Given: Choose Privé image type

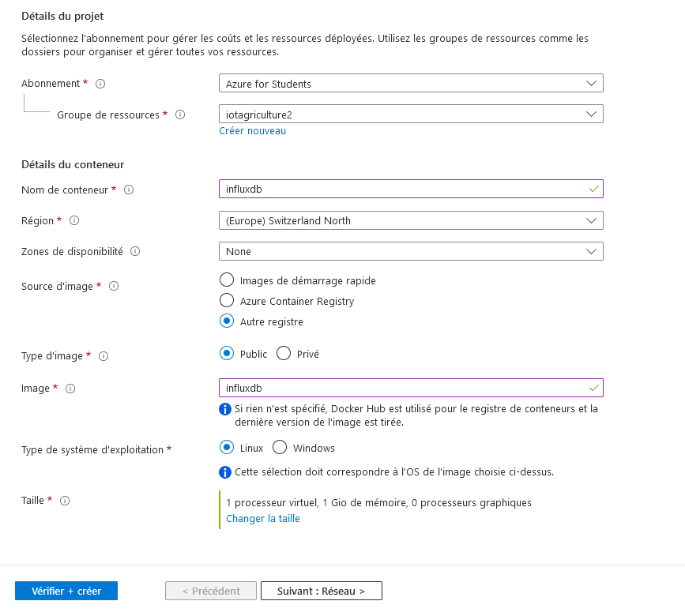Looking at the screenshot, I should coord(284,353).
